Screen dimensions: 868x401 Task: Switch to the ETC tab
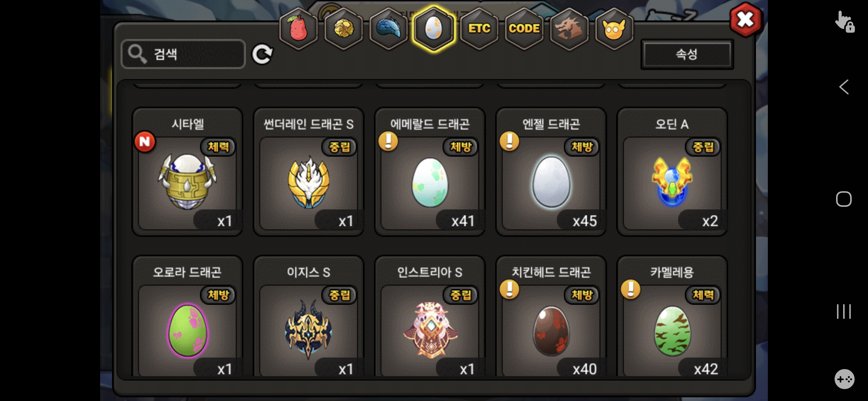479,29
